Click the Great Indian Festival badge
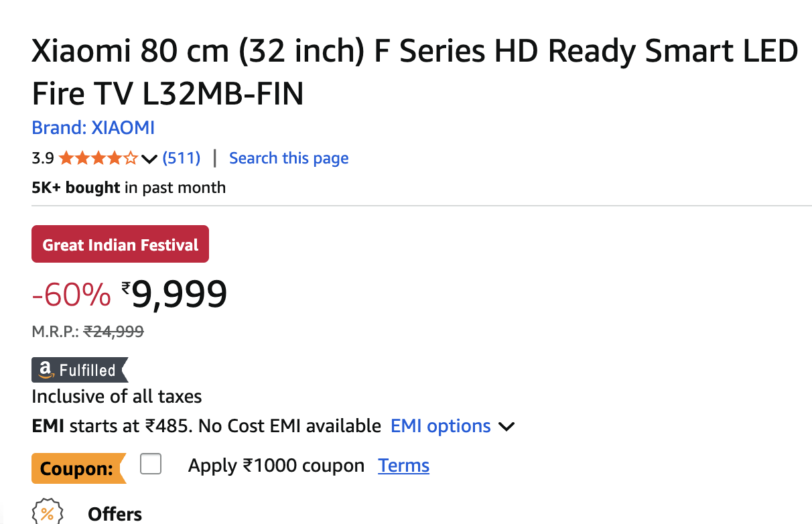The image size is (812, 524). click(121, 245)
